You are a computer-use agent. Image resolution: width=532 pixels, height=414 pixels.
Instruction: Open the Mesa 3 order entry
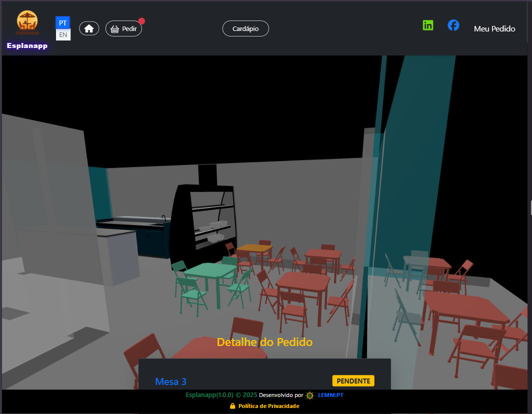pos(170,381)
